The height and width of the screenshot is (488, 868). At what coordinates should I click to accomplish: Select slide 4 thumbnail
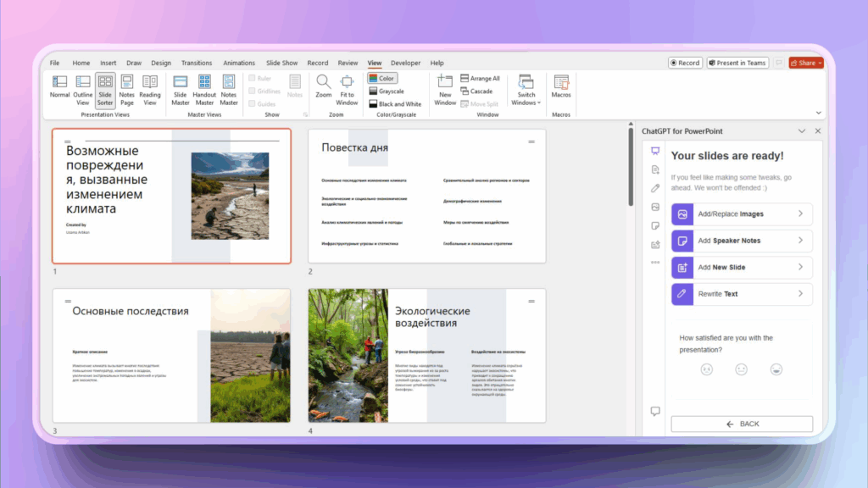pos(427,355)
